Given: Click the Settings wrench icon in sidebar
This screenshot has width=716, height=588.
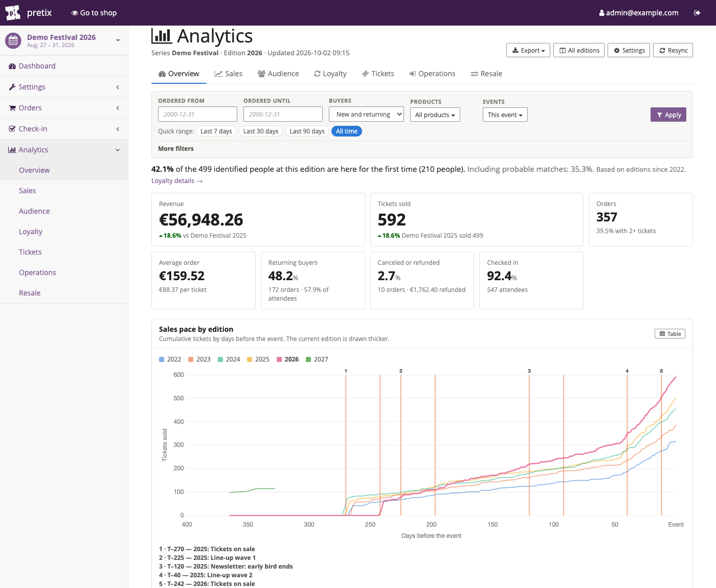Looking at the screenshot, I should [12, 87].
